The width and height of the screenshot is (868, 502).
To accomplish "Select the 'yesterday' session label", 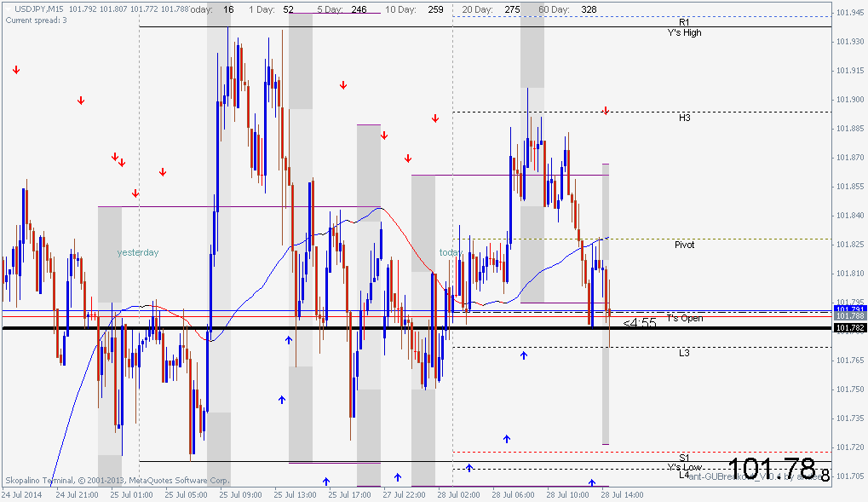I will [x=138, y=253].
